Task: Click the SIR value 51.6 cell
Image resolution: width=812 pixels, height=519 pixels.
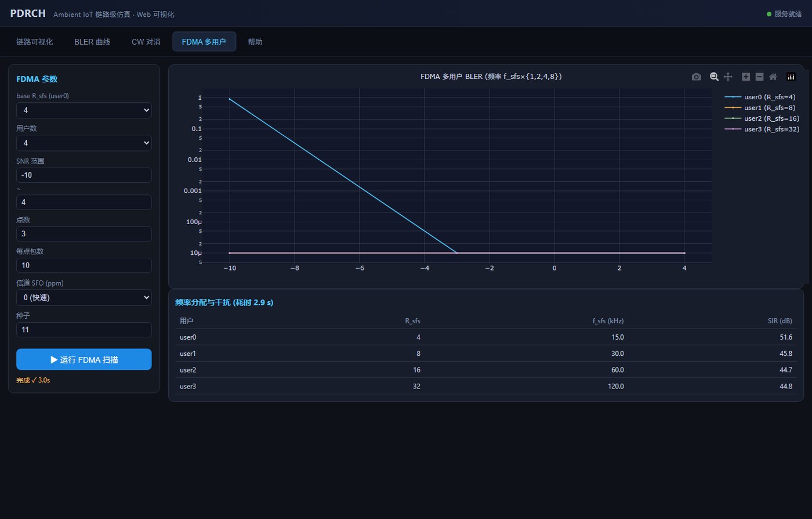Action: [x=786, y=337]
